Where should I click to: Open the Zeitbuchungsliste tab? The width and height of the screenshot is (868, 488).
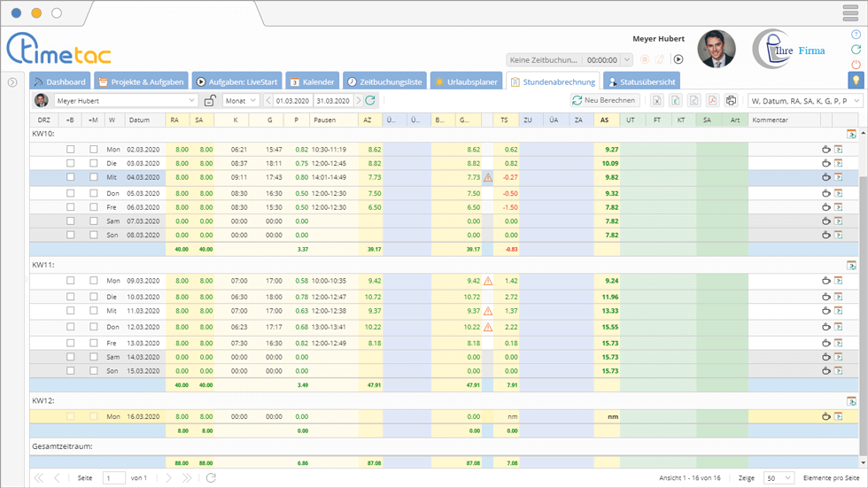(x=384, y=81)
